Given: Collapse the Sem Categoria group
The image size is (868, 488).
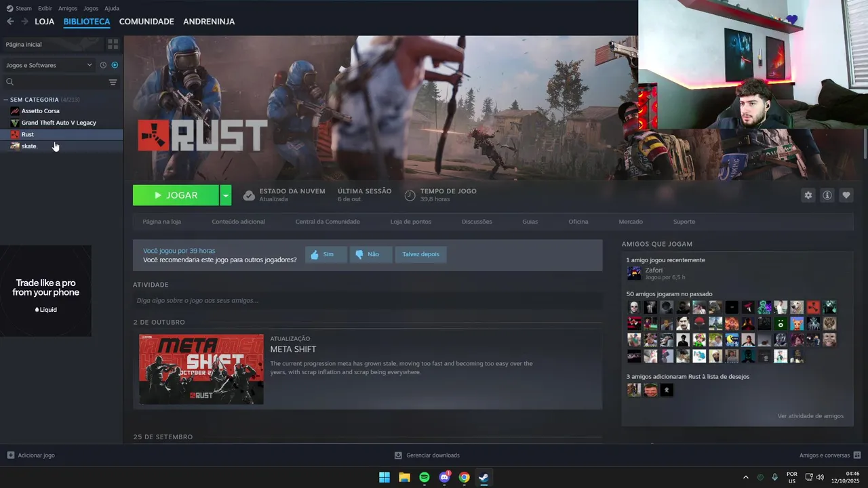Looking at the screenshot, I should [x=6, y=100].
